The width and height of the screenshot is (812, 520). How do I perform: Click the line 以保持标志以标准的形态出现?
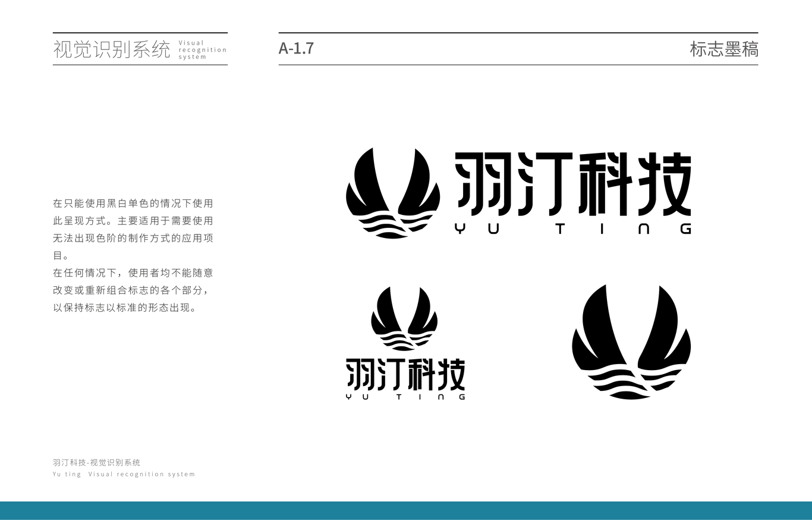tap(125, 308)
